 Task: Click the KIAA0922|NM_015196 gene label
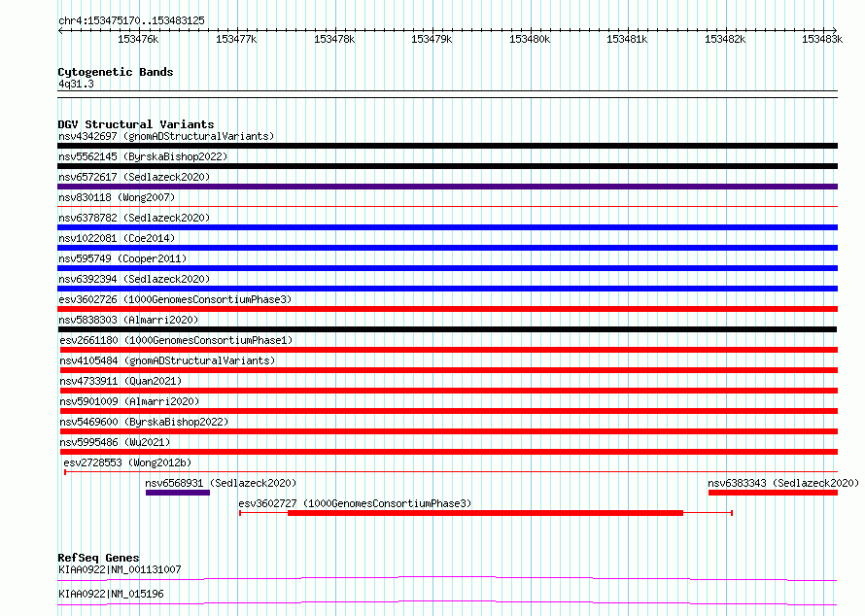111,594
